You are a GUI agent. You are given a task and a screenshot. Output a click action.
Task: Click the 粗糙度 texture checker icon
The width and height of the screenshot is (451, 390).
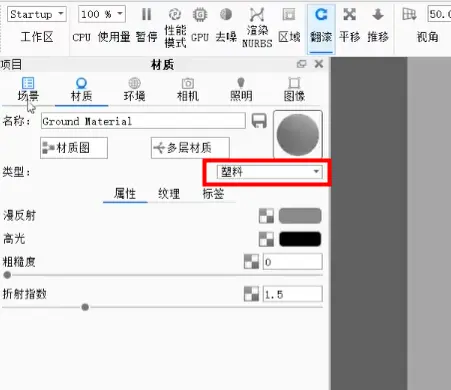(x=251, y=262)
